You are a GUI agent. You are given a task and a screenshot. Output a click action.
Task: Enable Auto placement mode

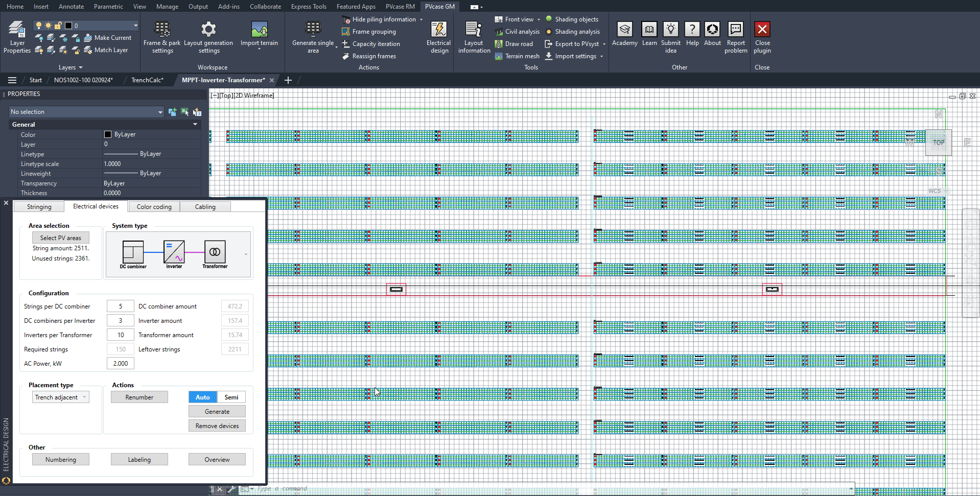pos(202,397)
